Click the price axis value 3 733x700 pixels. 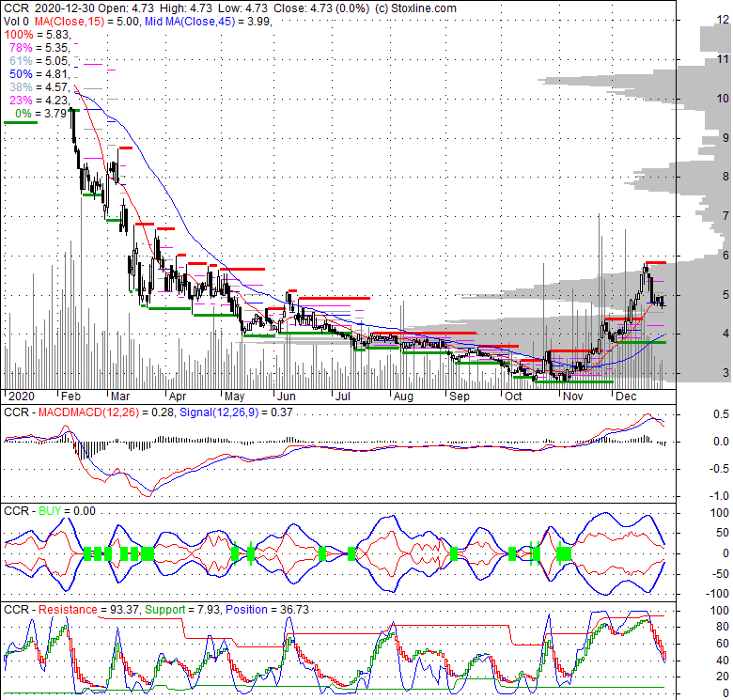pyautogui.click(x=725, y=373)
